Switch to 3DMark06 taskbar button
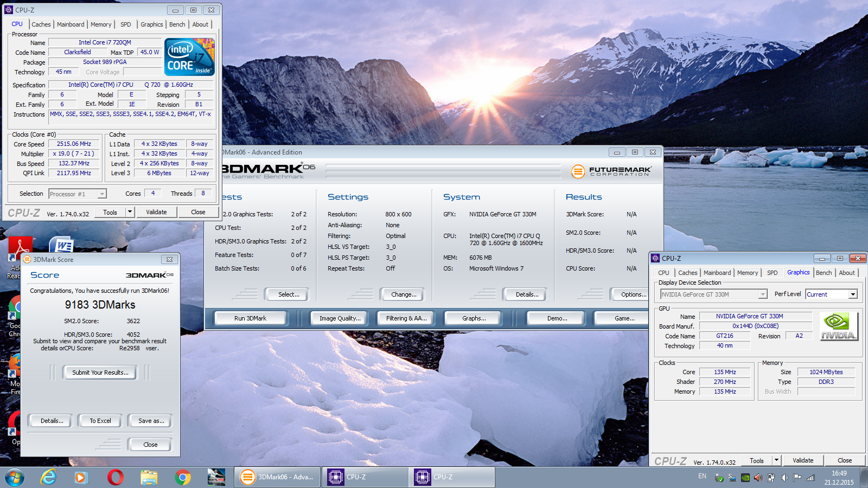868x488 pixels. click(x=278, y=477)
